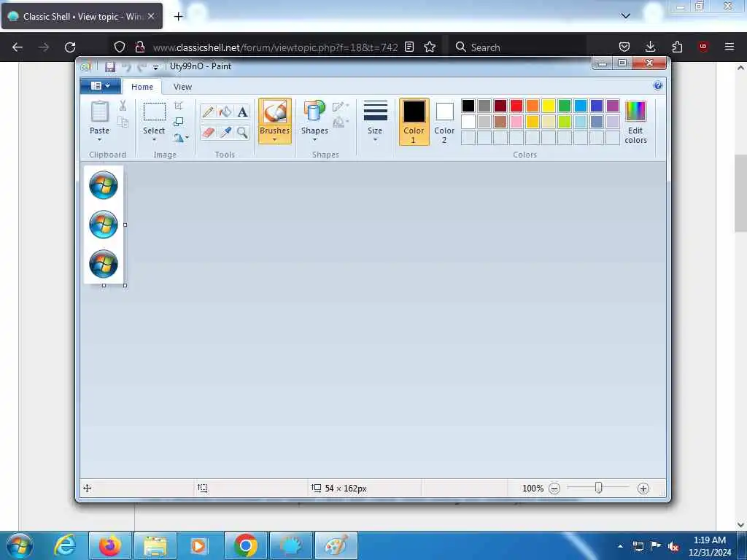Select Color 1 foreground box
Screen dimensions: 747x560
coord(414,122)
